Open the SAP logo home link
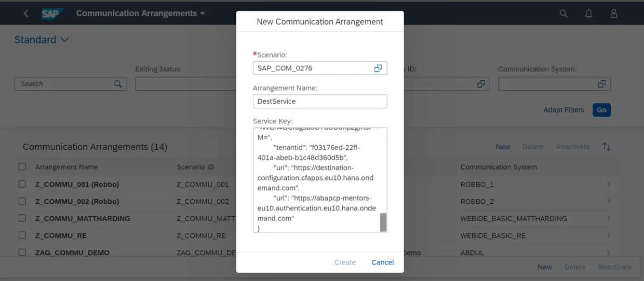Screen dimensions: 644x281 click(x=52, y=13)
